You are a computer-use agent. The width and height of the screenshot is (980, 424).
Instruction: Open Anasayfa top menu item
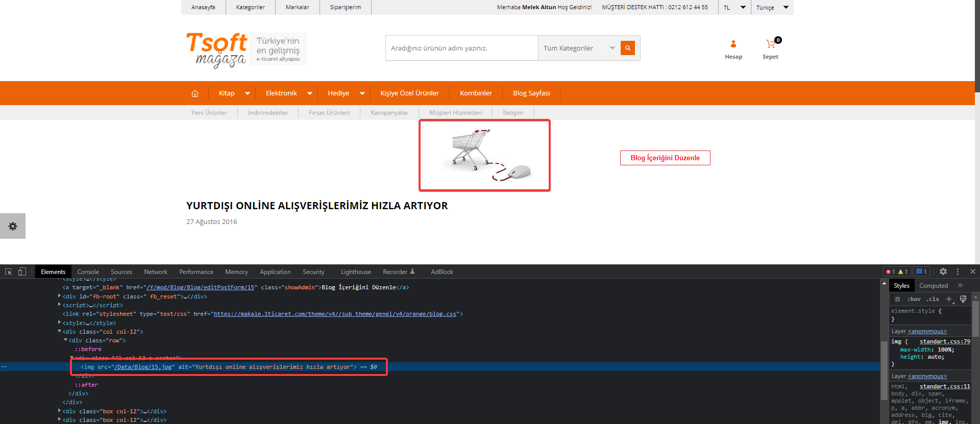pyautogui.click(x=203, y=7)
